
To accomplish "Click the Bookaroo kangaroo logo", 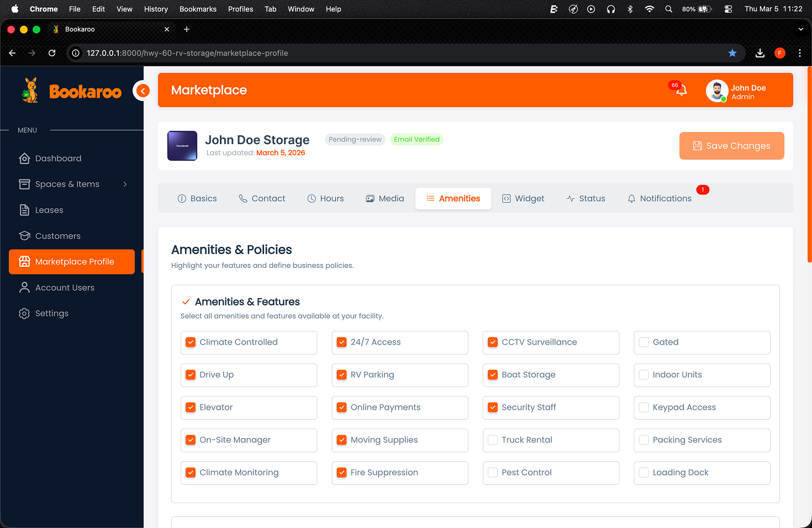I will tap(30, 90).
